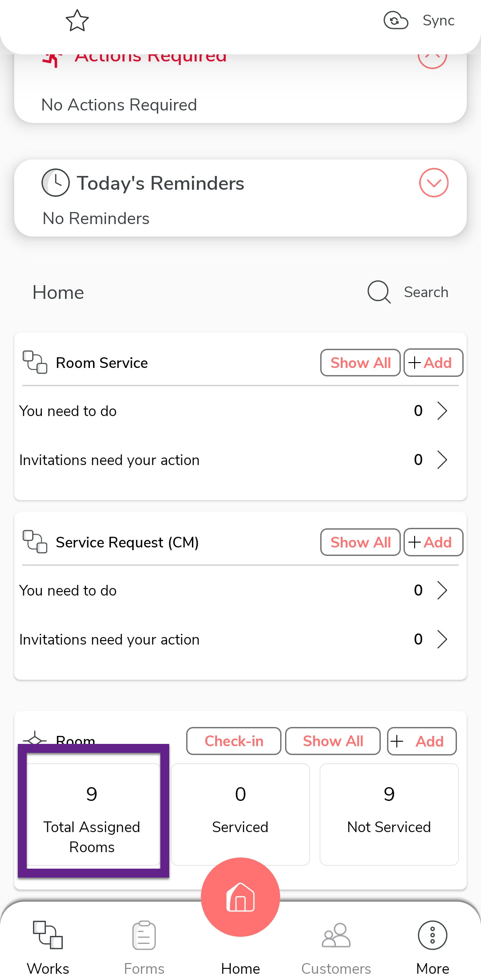Open the More options icon

tap(432, 935)
